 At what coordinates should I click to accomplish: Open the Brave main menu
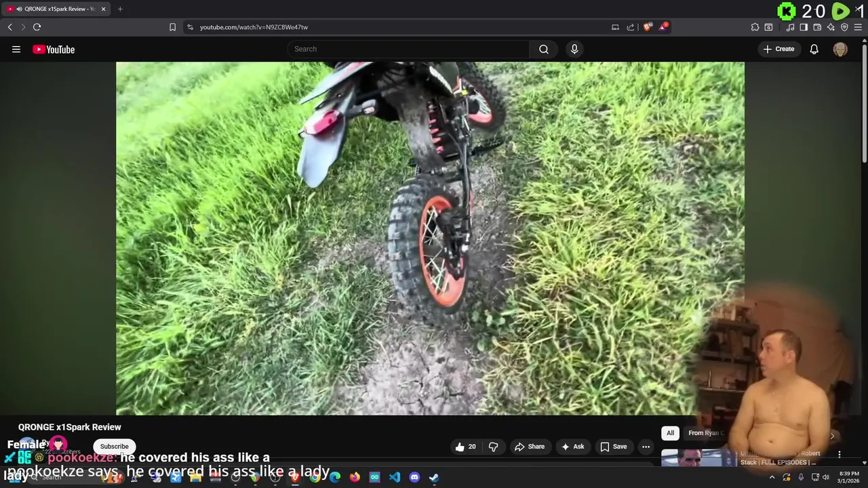pyautogui.click(x=858, y=27)
